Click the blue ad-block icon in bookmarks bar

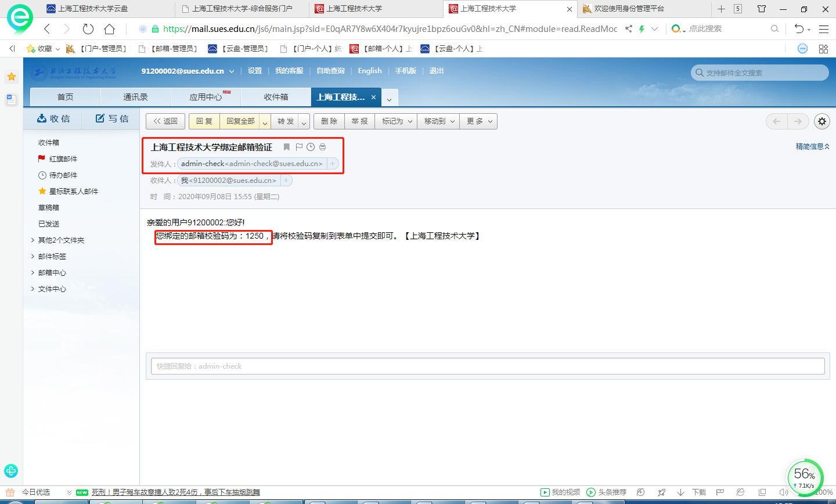[x=802, y=49]
